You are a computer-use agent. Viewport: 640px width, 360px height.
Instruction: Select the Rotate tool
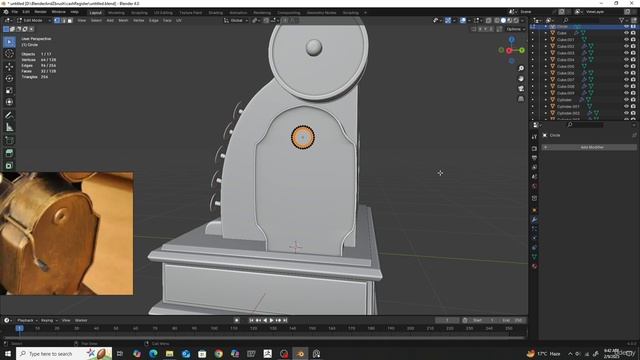[9, 78]
